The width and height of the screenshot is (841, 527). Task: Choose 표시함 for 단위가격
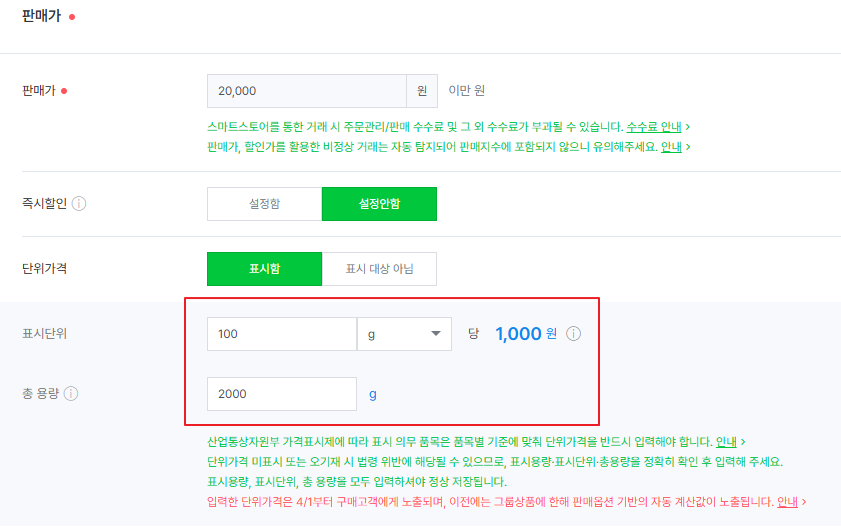pyautogui.click(x=264, y=269)
